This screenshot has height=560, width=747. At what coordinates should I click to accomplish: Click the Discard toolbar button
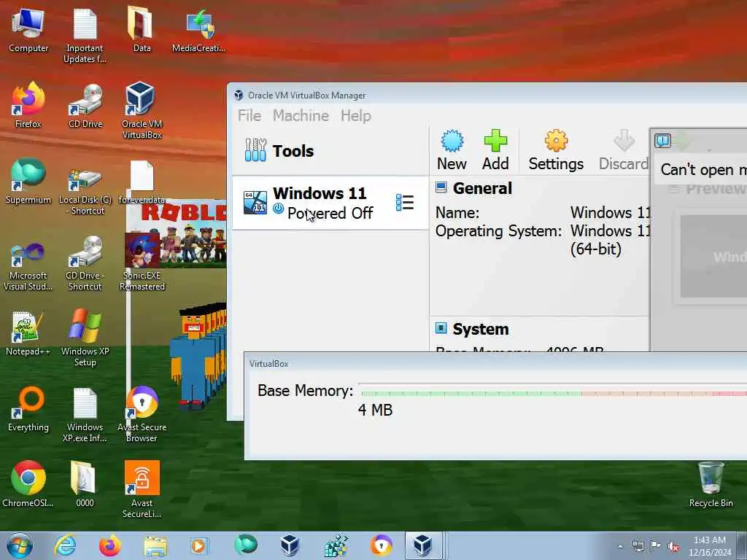pyautogui.click(x=624, y=150)
